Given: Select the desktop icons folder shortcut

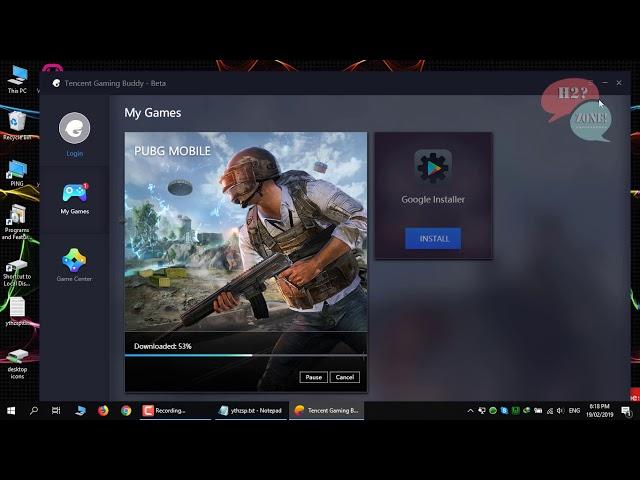Looking at the screenshot, I should pyautogui.click(x=17, y=364).
